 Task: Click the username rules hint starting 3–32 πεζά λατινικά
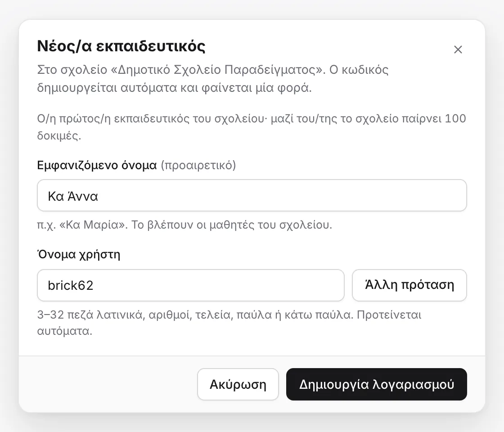pos(229,323)
